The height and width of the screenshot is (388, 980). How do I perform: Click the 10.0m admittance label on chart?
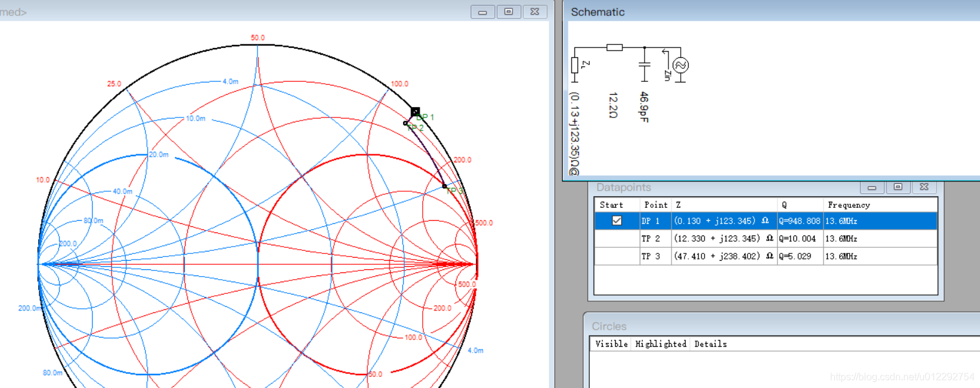coord(195,119)
